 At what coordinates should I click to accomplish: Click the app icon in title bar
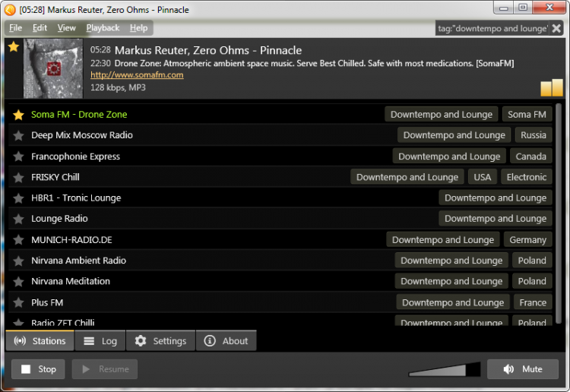tap(10, 10)
